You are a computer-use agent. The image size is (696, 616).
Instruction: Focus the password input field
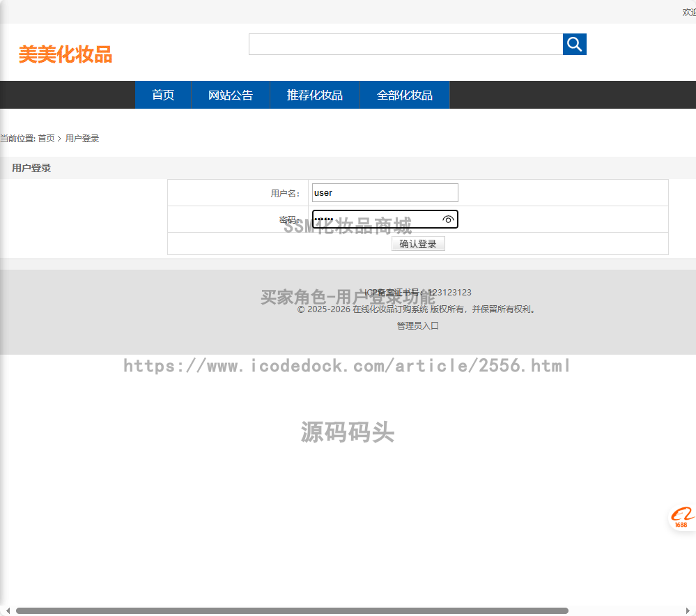pos(376,219)
